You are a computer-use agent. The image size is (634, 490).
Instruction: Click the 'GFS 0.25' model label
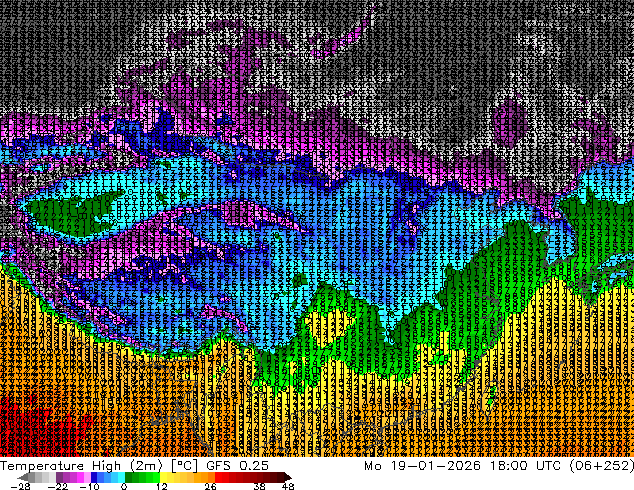tap(237, 466)
